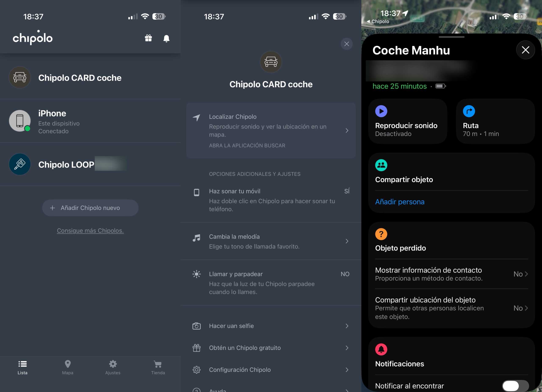Open Configuración Chipolo option

tap(271, 370)
